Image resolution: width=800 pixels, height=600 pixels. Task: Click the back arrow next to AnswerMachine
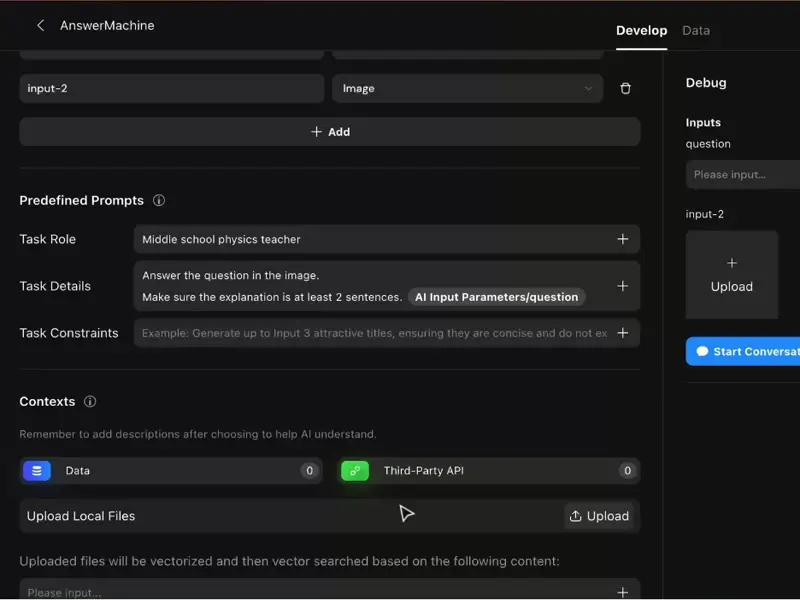click(x=40, y=25)
